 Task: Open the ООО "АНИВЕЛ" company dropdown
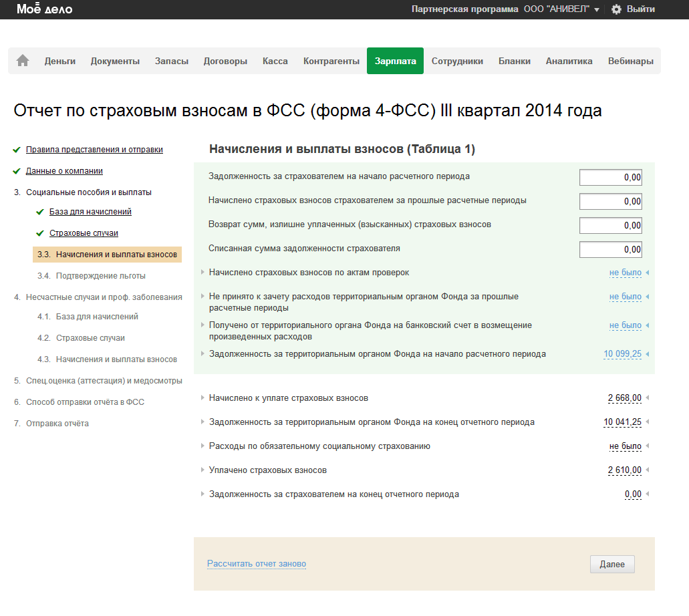pyautogui.click(x=561, y=9)
